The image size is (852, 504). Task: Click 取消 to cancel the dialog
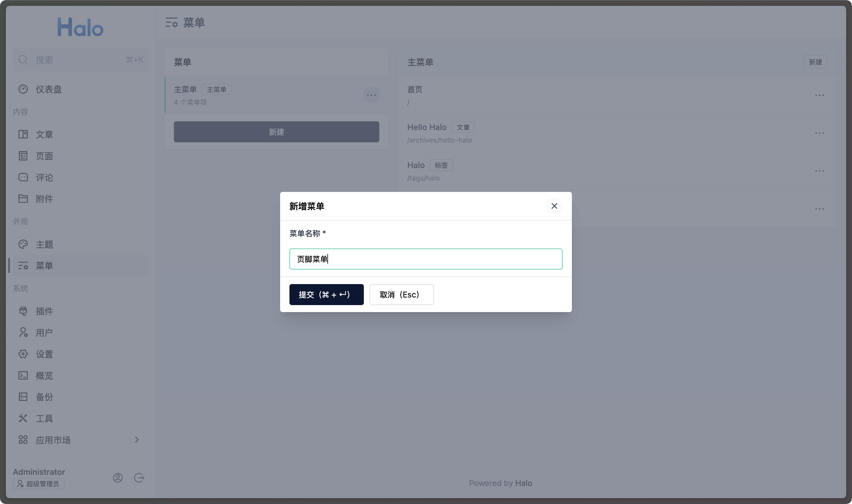coord(401,295)
